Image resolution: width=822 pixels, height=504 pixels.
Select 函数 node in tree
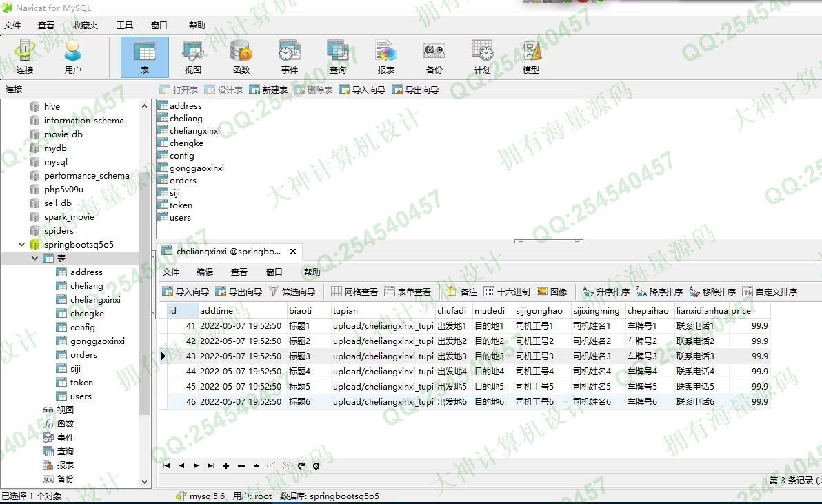click(65, 424)
